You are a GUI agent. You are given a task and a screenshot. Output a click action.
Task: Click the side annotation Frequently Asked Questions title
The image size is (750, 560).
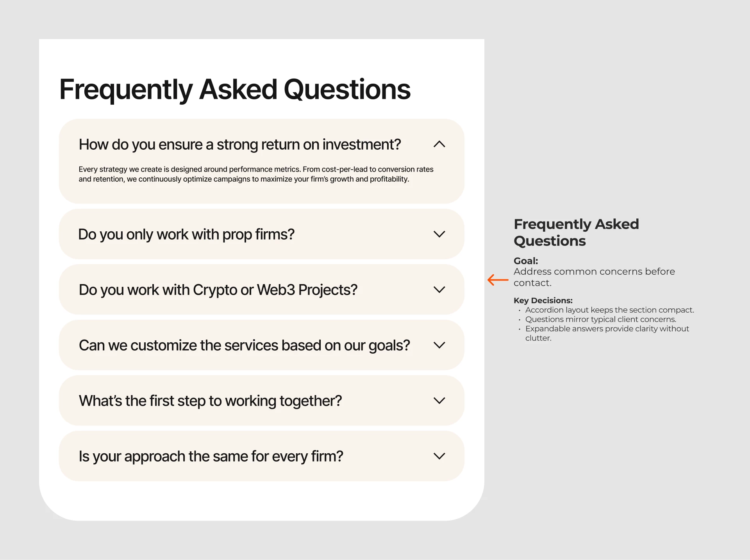pyautogui.click(x=576, y=232)
